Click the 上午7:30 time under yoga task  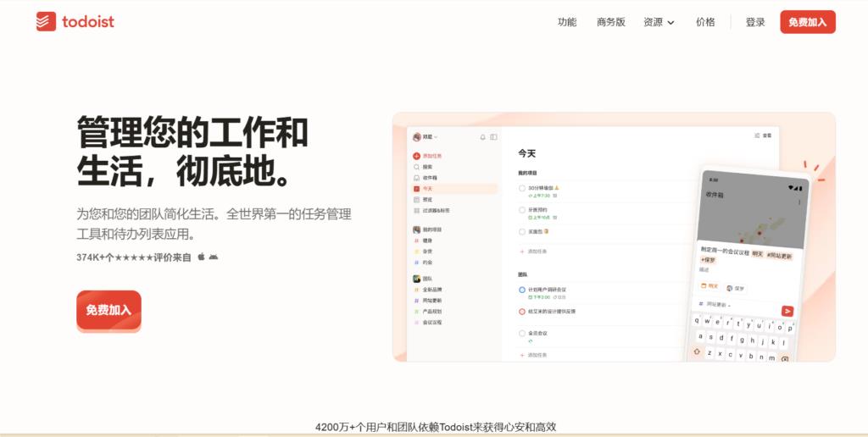539,196
